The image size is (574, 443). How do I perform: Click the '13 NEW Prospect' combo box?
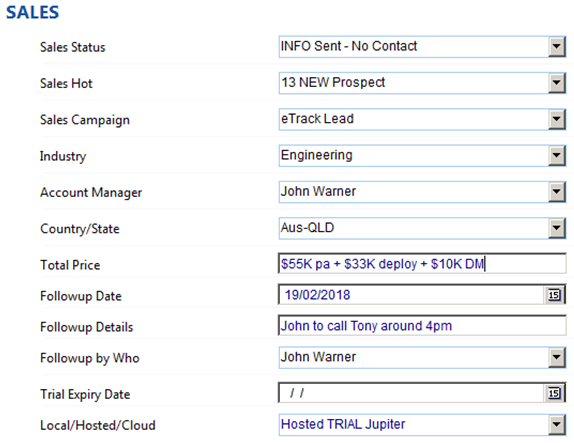(422, 83)
